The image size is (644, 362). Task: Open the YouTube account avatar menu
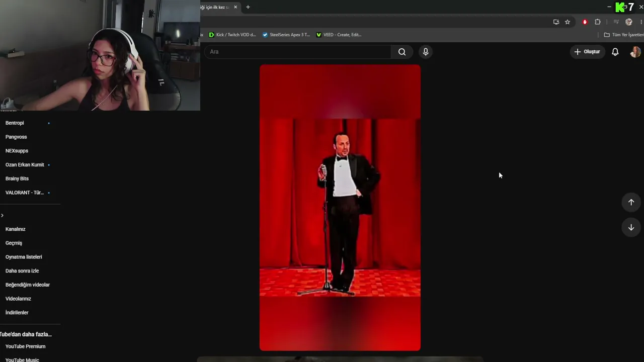coord(635,52)
